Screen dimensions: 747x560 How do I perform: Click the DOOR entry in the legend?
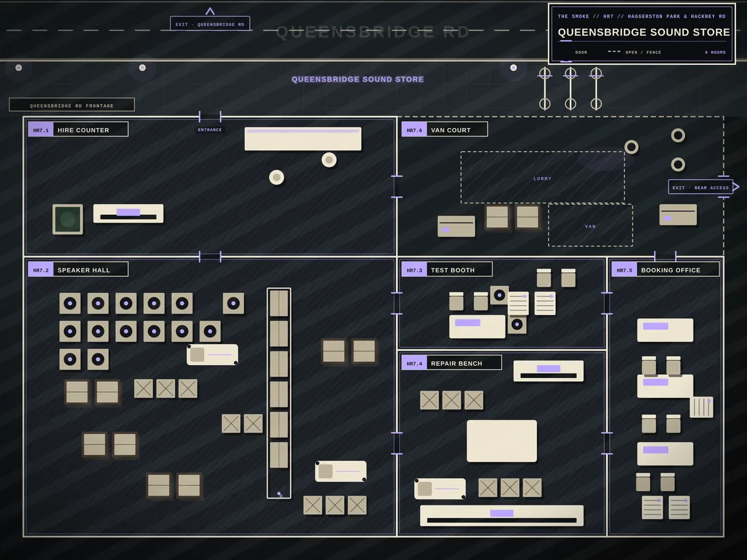point(582,52)
